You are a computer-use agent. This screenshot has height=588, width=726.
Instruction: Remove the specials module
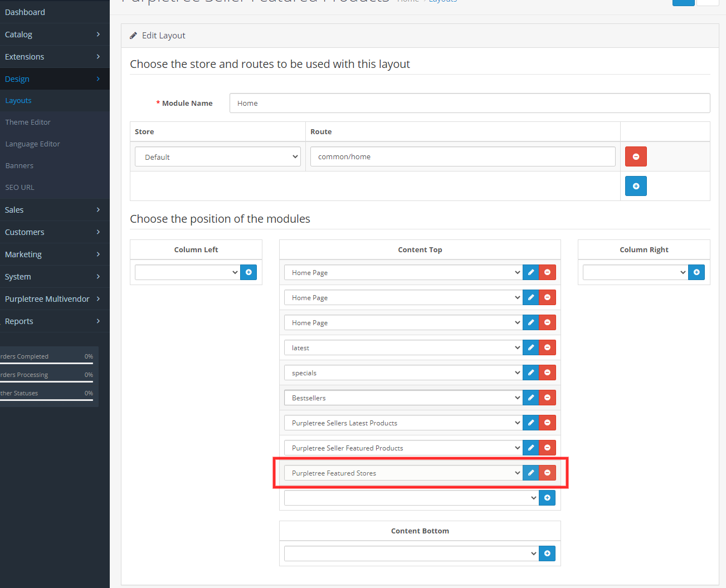[x=548, y=373]
